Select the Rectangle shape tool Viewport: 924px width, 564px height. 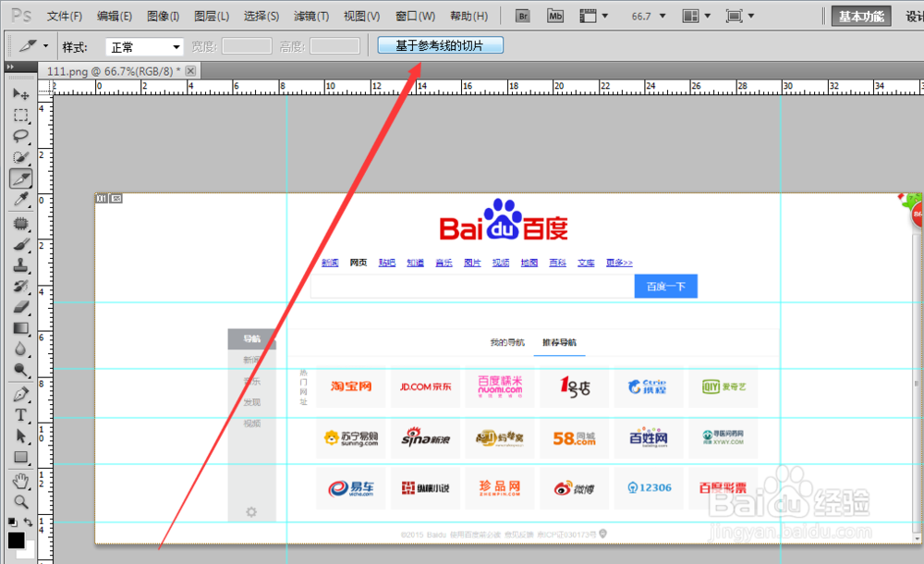coord(20,458)
